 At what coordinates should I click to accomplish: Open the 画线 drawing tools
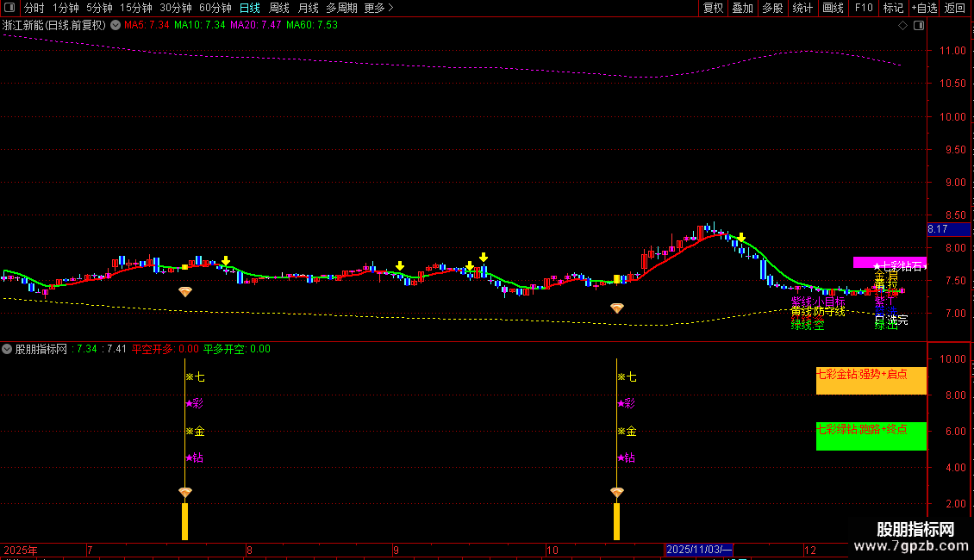click(x=833, y=8)
